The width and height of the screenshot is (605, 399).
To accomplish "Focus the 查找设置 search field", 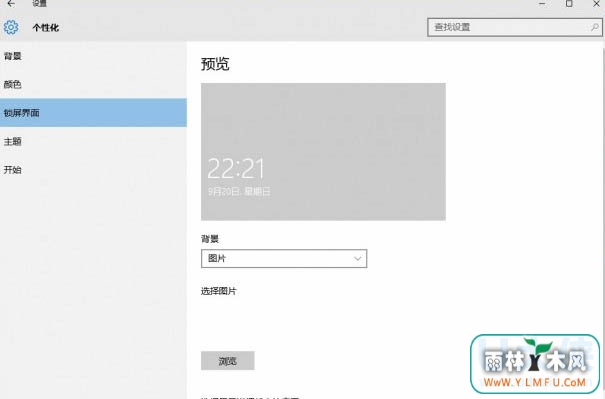I will [x=515, y=27].
